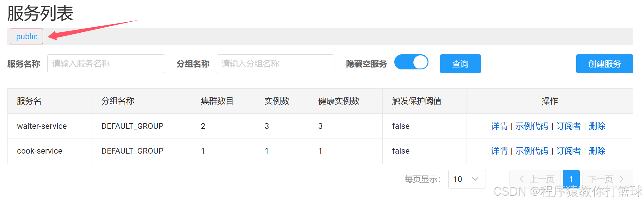This screenshot has width=644, height=202.
Task: Toggle the hide empty services switch
Action: point(411,62)
